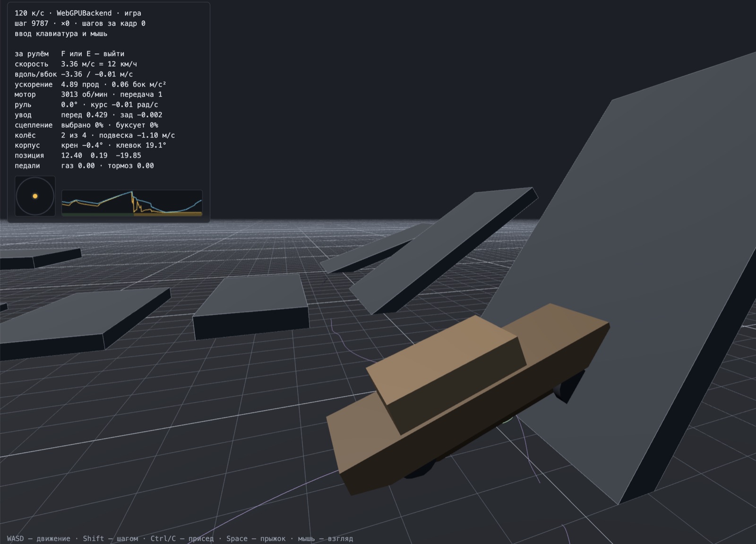Screen dimensions: 756x544
Task: Click the 'руль 0.0° · курс −0.01 рад/с' row
Action: pos(86,105)
